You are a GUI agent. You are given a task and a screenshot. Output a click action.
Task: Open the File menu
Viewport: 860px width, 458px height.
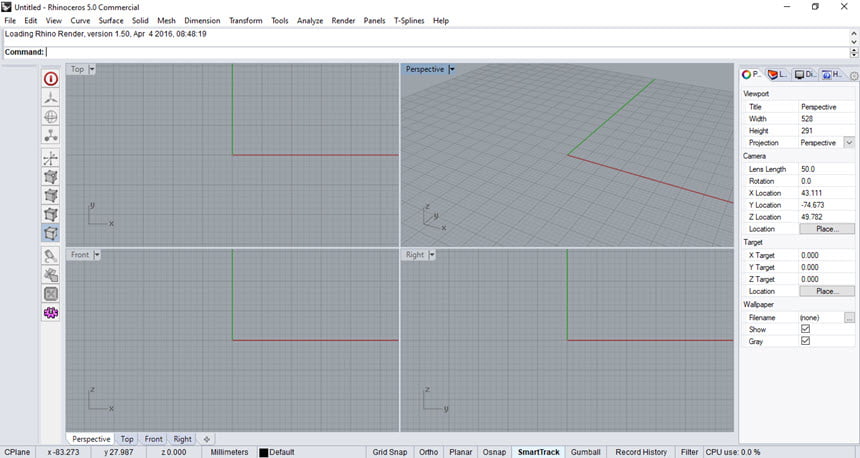tap(10, 20)
